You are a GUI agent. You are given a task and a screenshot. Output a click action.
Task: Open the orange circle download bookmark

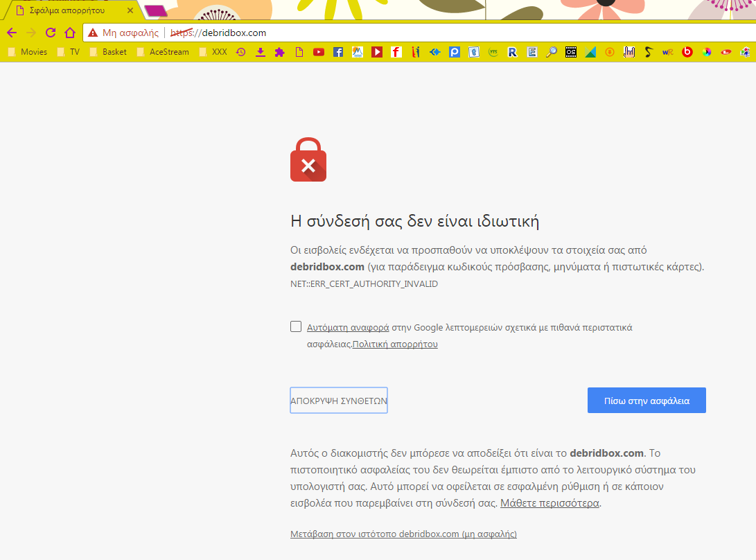(610, 52)
